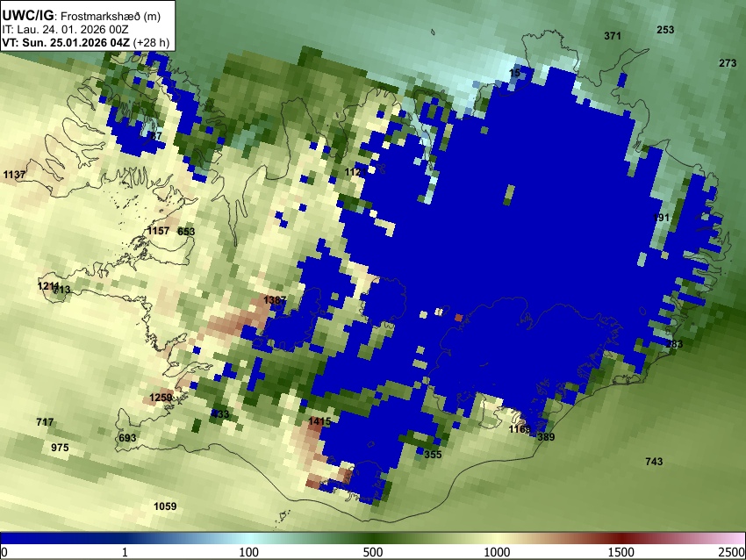746x560 pixels.
Task: Click the map value 717
Action: 45,421
